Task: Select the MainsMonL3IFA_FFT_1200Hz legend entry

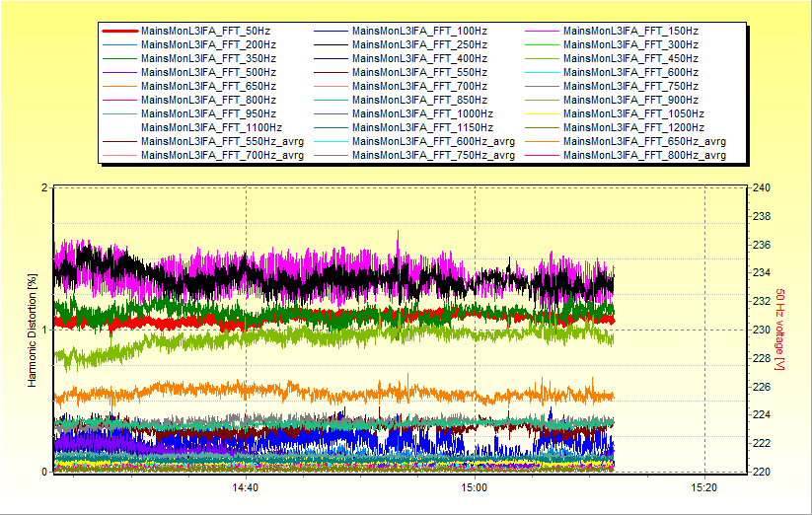Action: click(x=632, y=127)
